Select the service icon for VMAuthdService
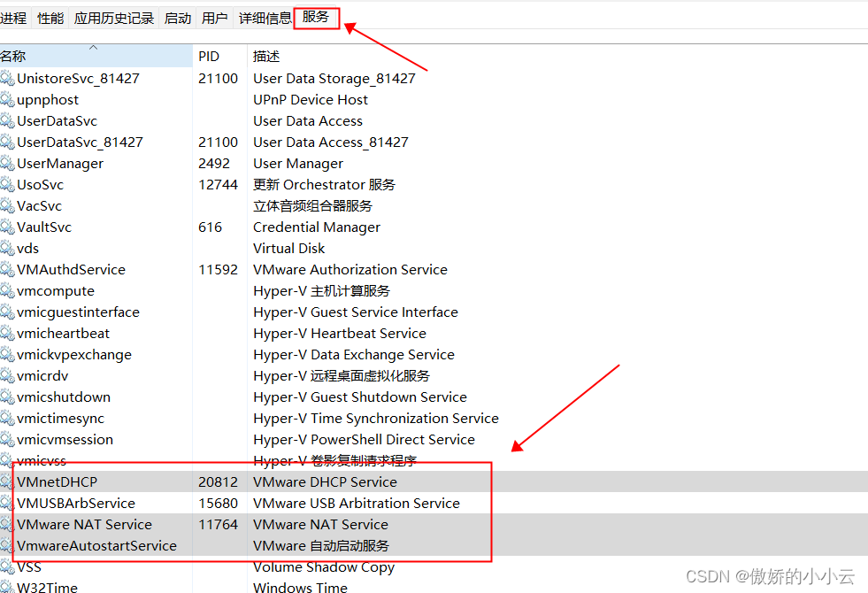 pos(7,269)
